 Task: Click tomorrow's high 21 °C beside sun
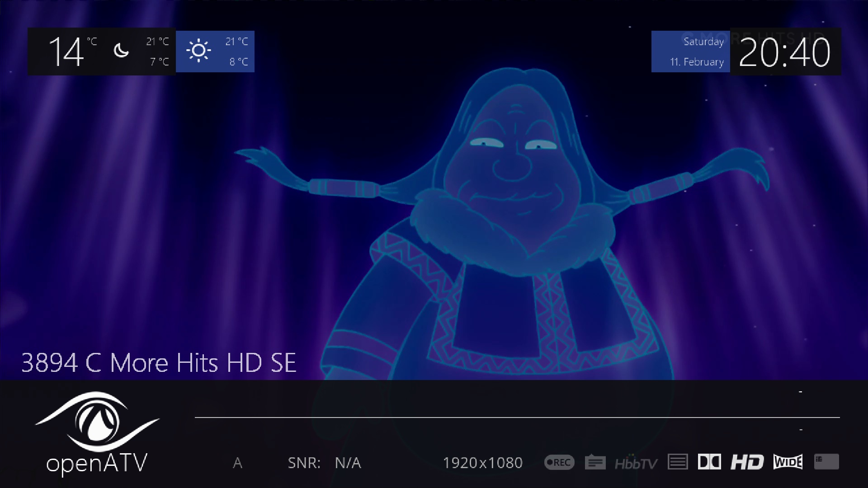[237, 42]
